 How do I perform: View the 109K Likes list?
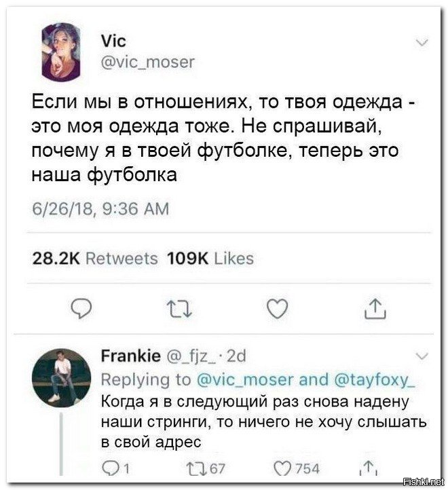coord(210,258)
